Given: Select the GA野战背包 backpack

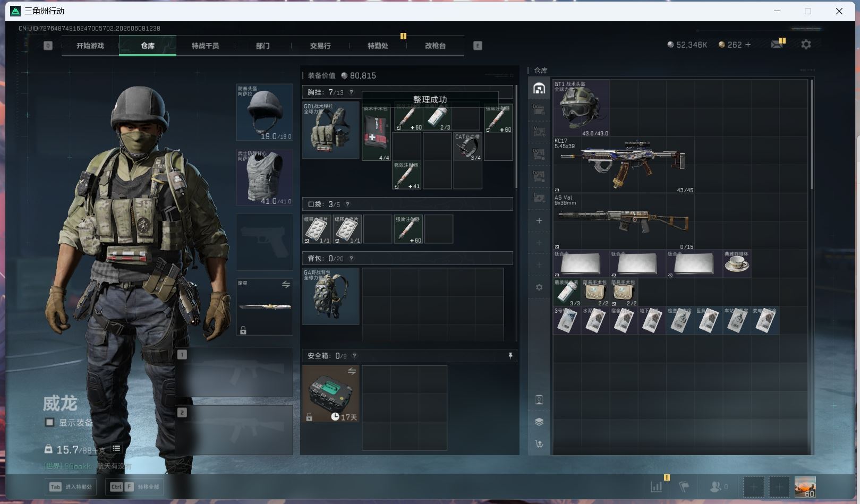Looking at the screenshot, I should [331, 296].
